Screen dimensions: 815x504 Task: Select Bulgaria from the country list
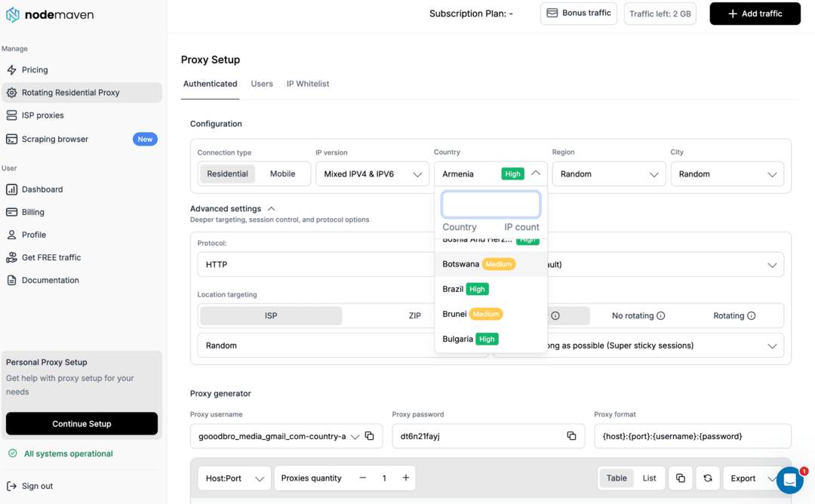coord(491,339)
